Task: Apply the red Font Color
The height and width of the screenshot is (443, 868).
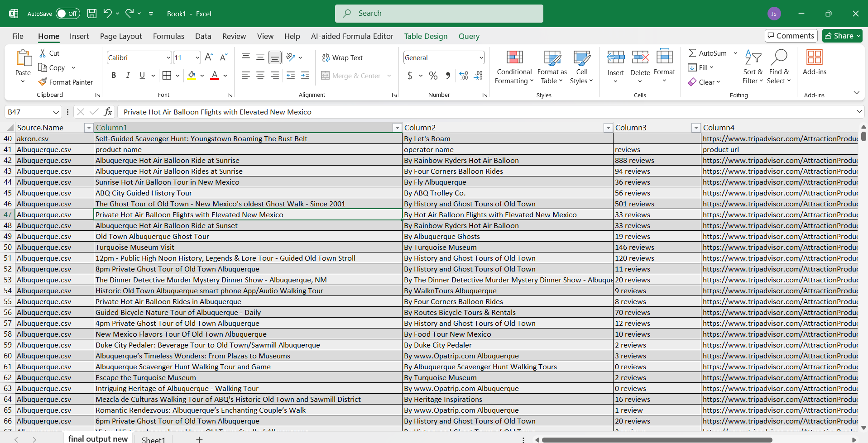Action: tap(215, 76)
